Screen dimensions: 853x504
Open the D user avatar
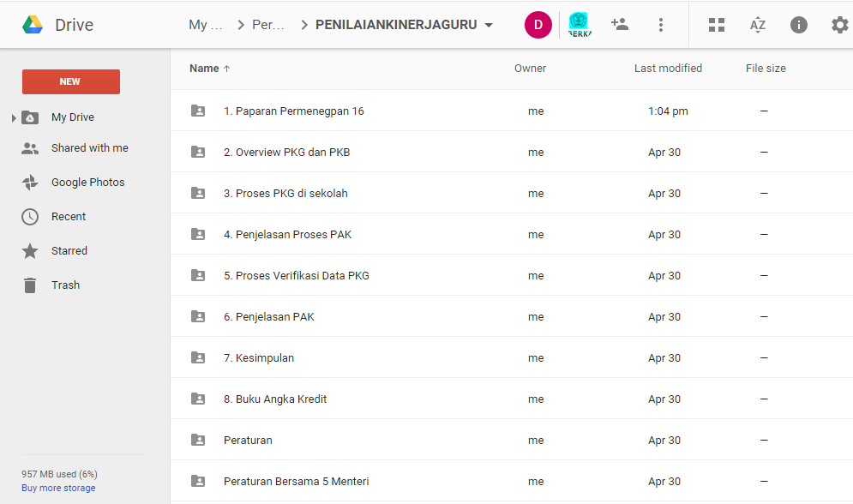[538, 25]
